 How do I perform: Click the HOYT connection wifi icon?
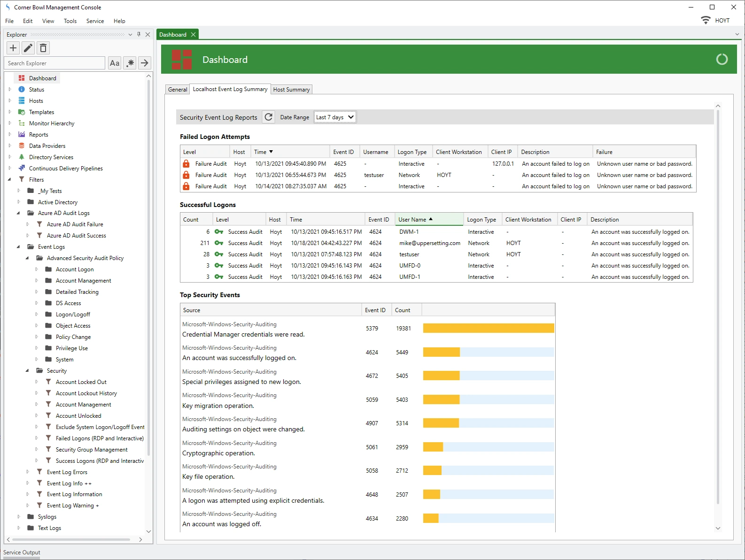coord(706,20)
